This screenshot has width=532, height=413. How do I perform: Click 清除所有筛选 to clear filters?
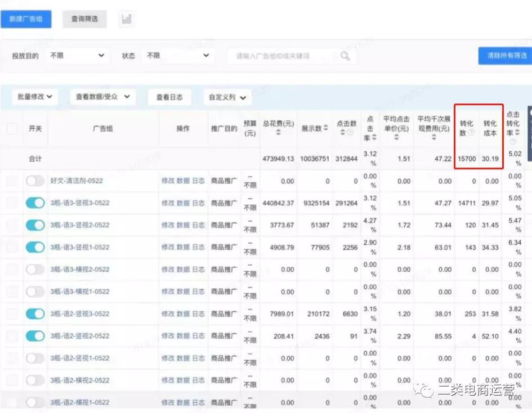point(505,56)
